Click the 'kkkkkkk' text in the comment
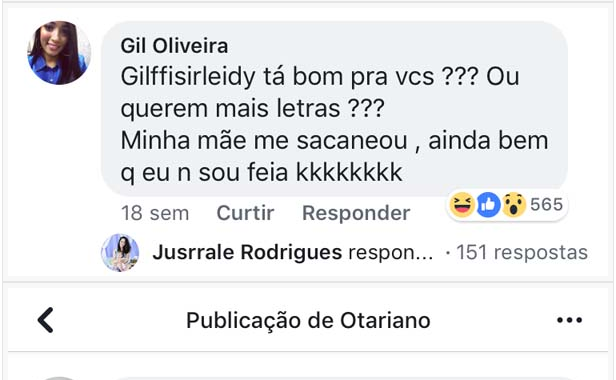Viewport: 616px width, 380px height. [x=349, y=173]
